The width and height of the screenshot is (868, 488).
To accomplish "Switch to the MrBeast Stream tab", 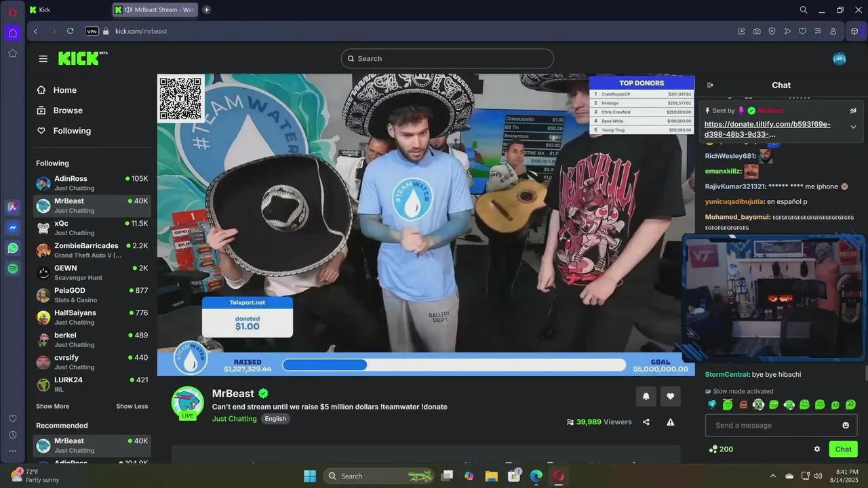I will (x=155, y=9).
